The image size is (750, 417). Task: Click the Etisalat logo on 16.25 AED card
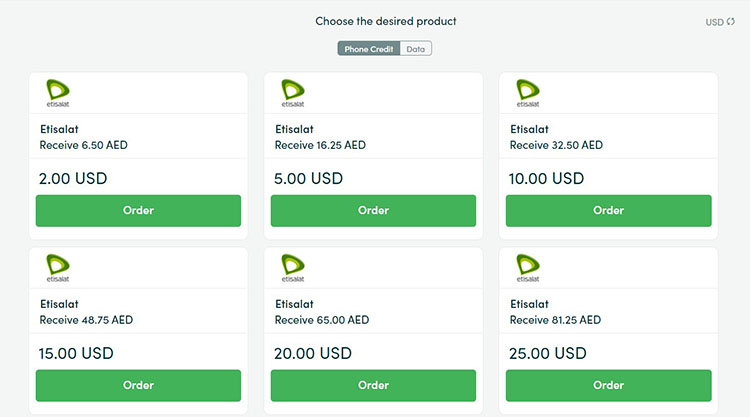293,93
